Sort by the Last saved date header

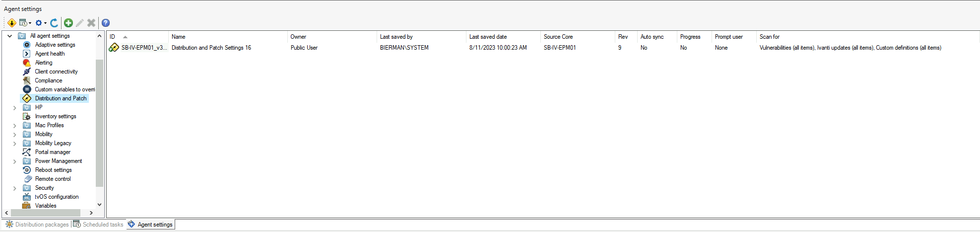coord(503,37)
